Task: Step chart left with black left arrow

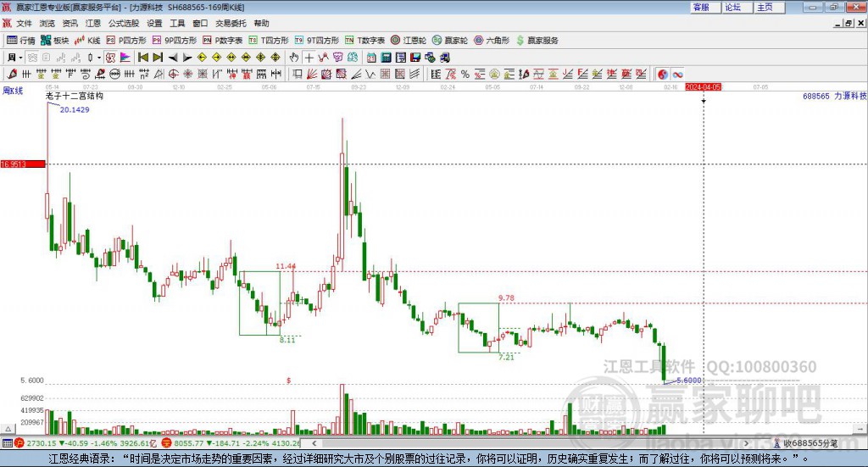Action: click(x=173, y=58)
